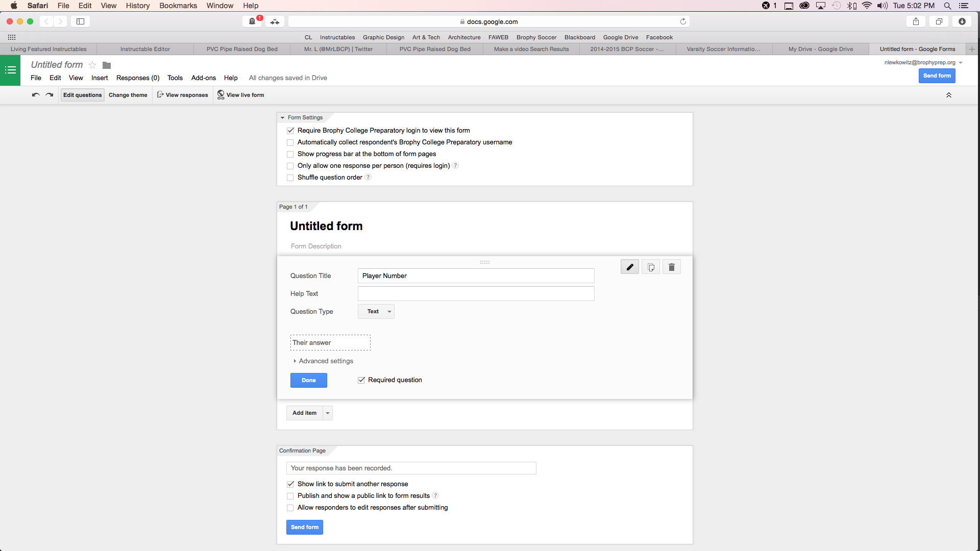The width and height of the screenshot is (980, 551).
Task: Toggle the Safari sidebar button
Action: (x=80, y=21)
